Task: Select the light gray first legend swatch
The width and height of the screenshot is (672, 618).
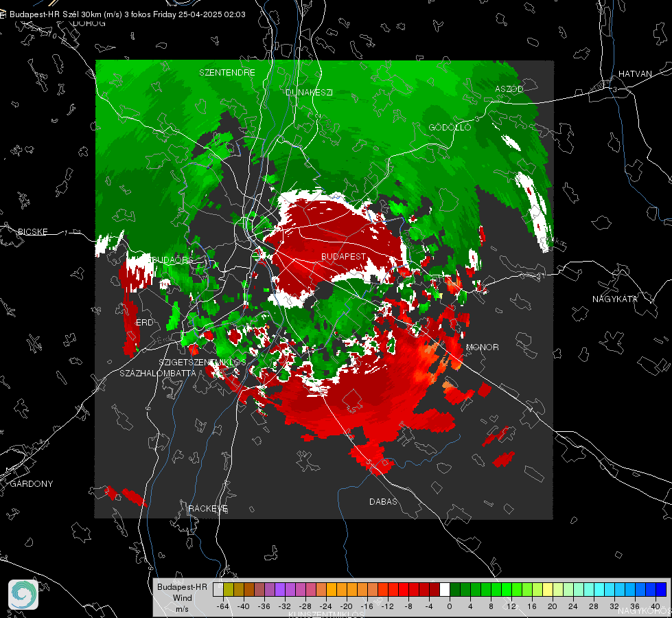Action: click(218, 590)
